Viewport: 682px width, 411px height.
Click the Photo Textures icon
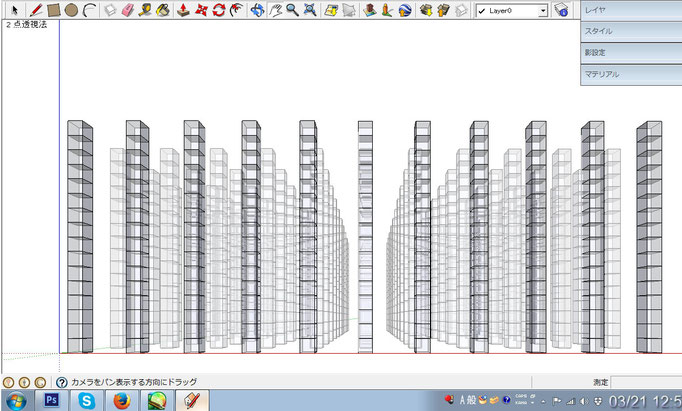click(x=387, y=10)
